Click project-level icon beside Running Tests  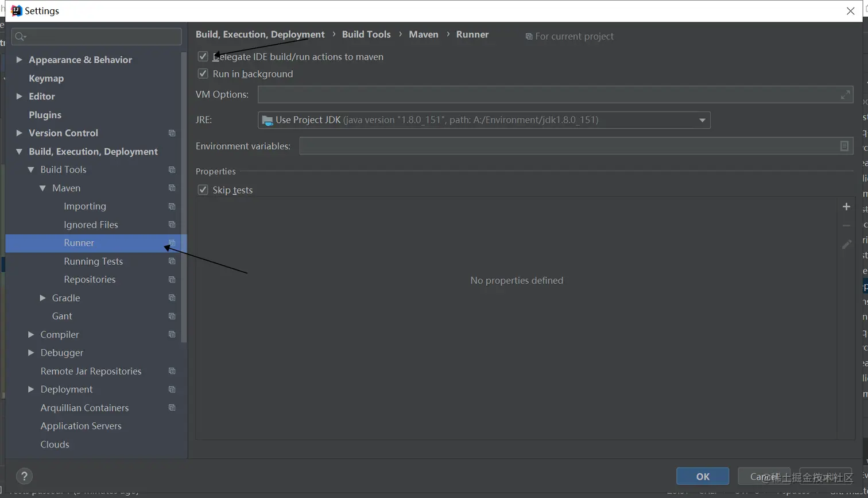pos(172,261)
